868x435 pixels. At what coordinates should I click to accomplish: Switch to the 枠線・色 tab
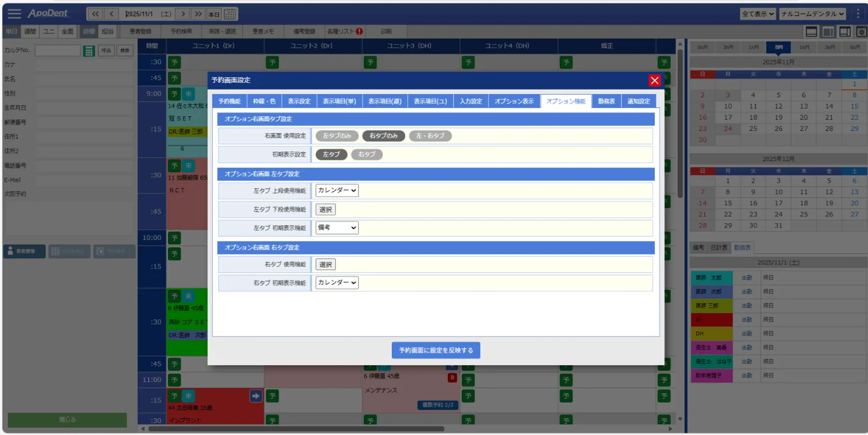coord(264,101)
